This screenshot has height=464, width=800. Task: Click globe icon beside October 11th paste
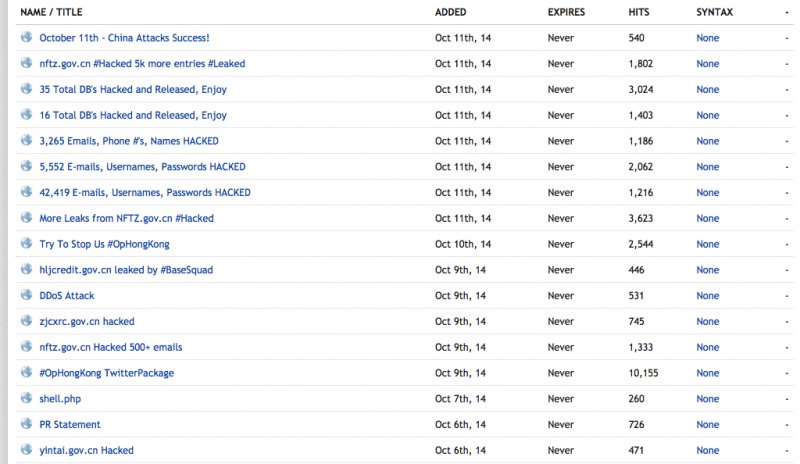(x=27, y=37)
